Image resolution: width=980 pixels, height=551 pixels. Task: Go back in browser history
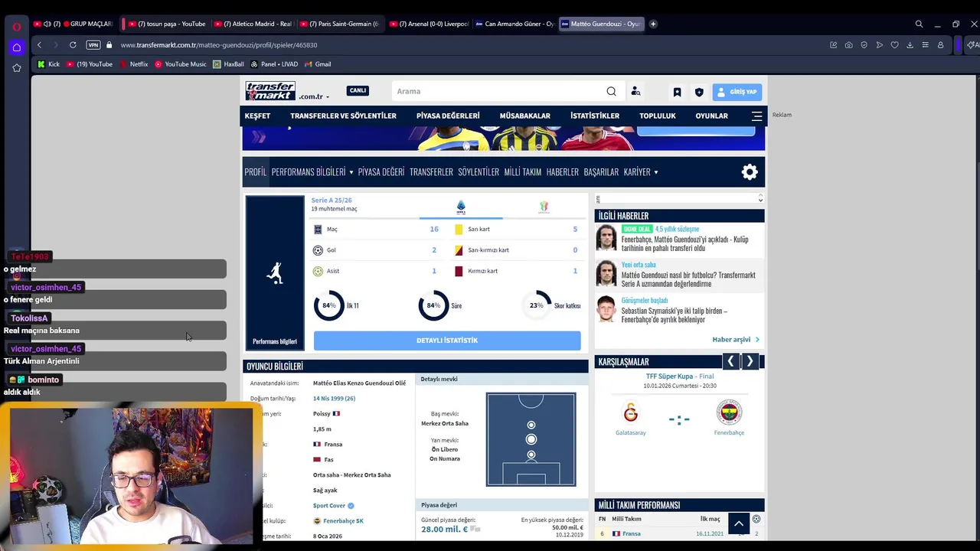(x=39, y=45)
